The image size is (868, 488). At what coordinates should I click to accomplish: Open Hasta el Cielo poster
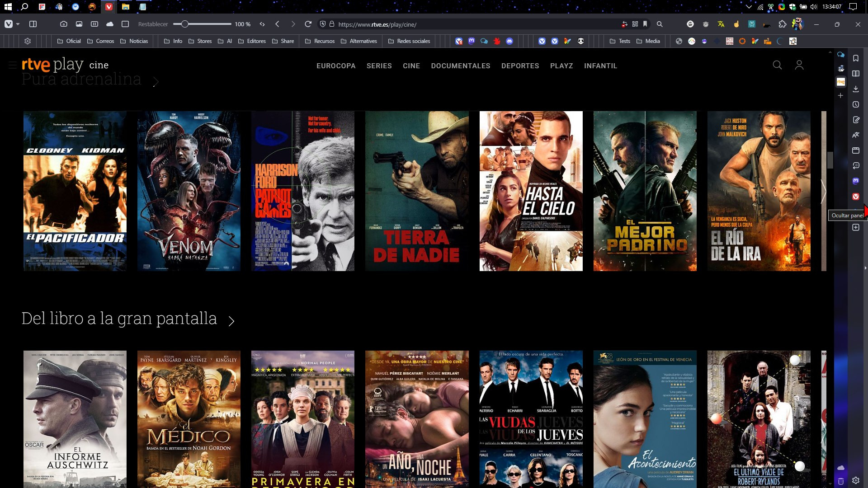[531, 191]
